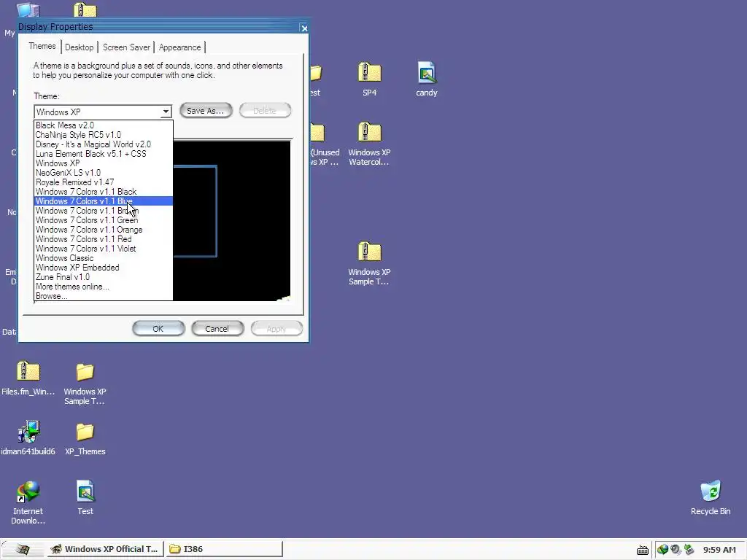
Task: Choose Windows 7 Colors v1.1 Orange
Action: (x=104, y=230)
